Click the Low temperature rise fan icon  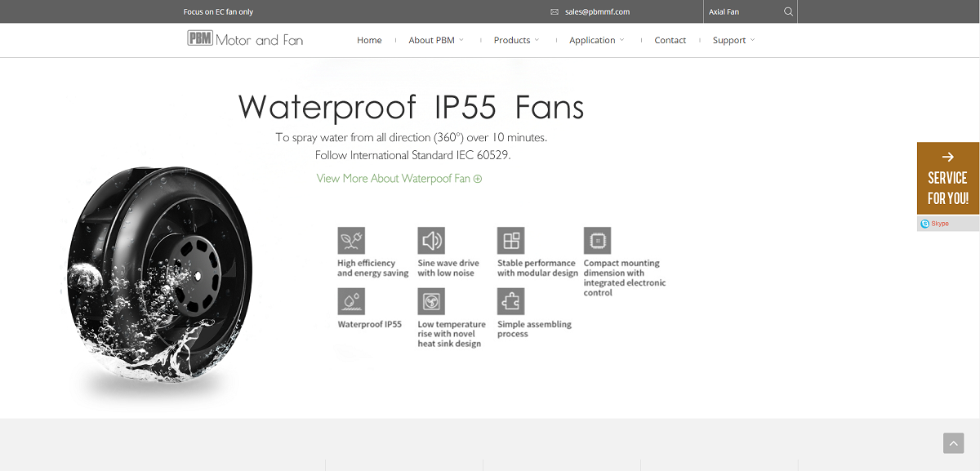(430, 301)
